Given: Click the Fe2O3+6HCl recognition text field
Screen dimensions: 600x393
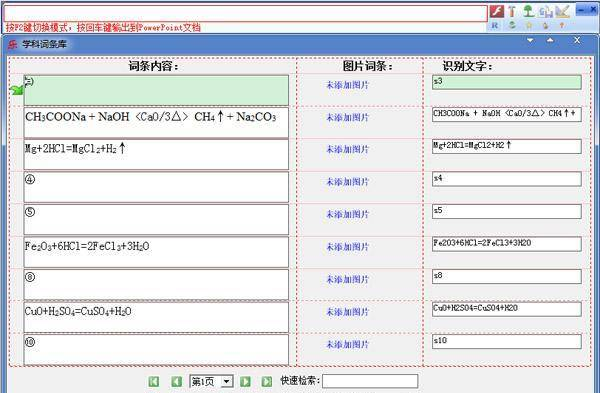Looking at the screenshot, I should coord(507,244).
